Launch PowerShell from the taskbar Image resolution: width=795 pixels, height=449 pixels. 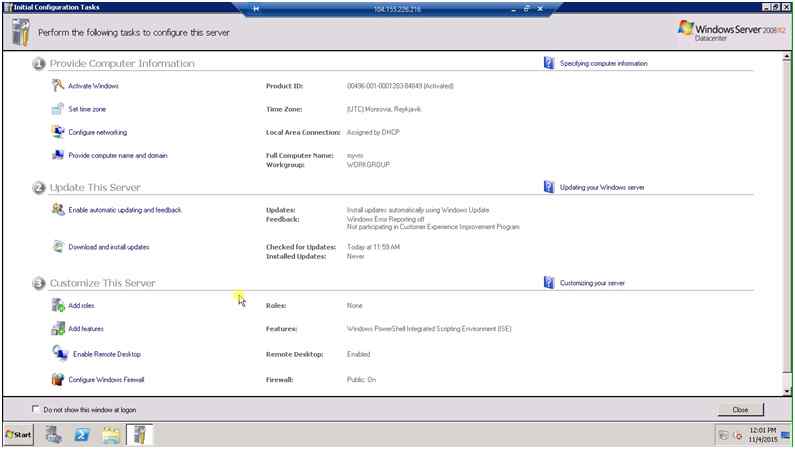[x=82, y=435]
